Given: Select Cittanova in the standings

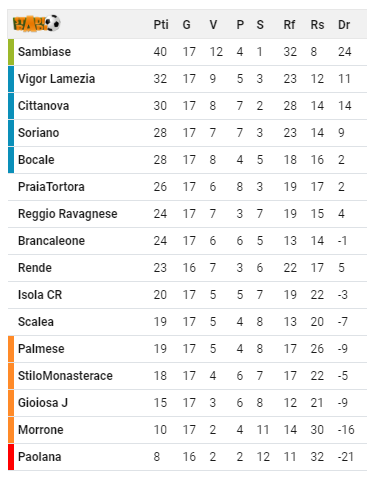Looking at the screenshot, I should tap(43, 106).
